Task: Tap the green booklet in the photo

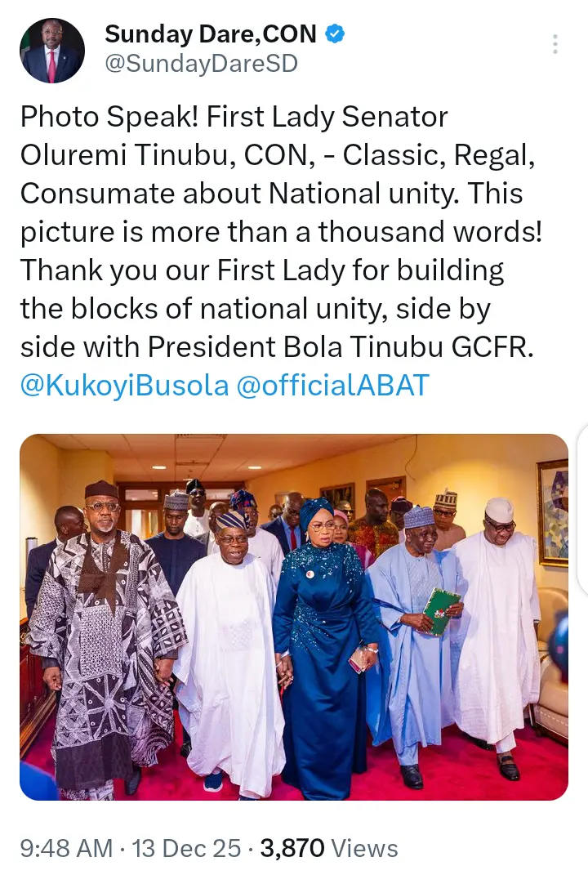Action: 441,610
